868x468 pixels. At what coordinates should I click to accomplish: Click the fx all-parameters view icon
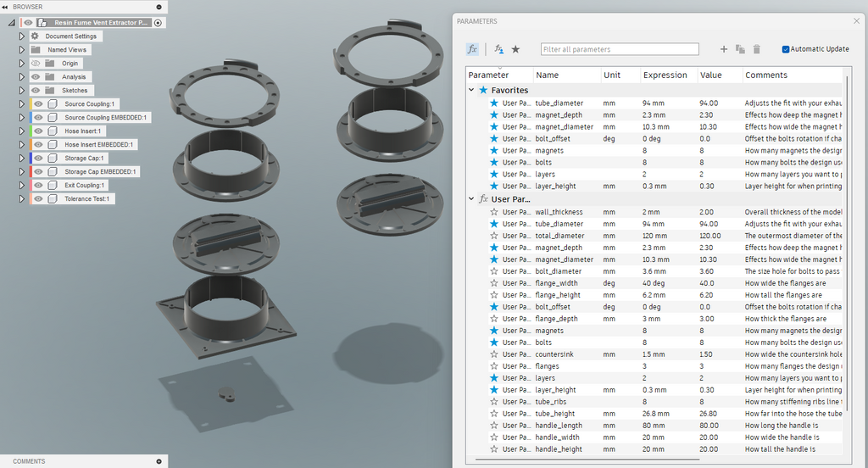(472, 49)
